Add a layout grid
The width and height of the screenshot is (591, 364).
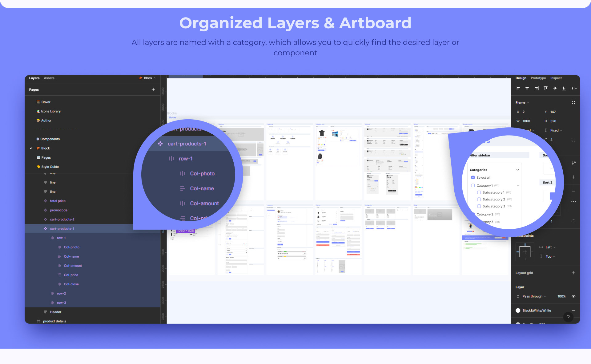coord(573,273)
